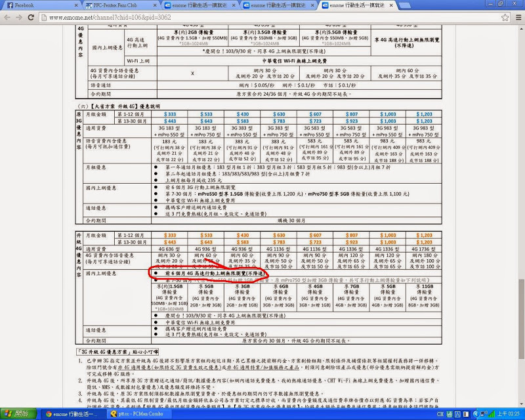Close the PFC-Pentax Fans Club tab
This screenshot has height=420, width=525.
pos(155,5)
